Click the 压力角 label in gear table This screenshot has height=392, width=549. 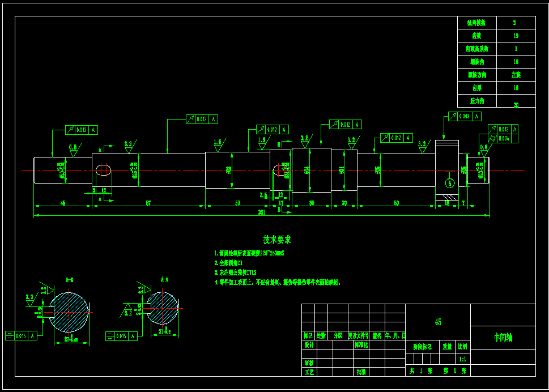click(477, 101)
